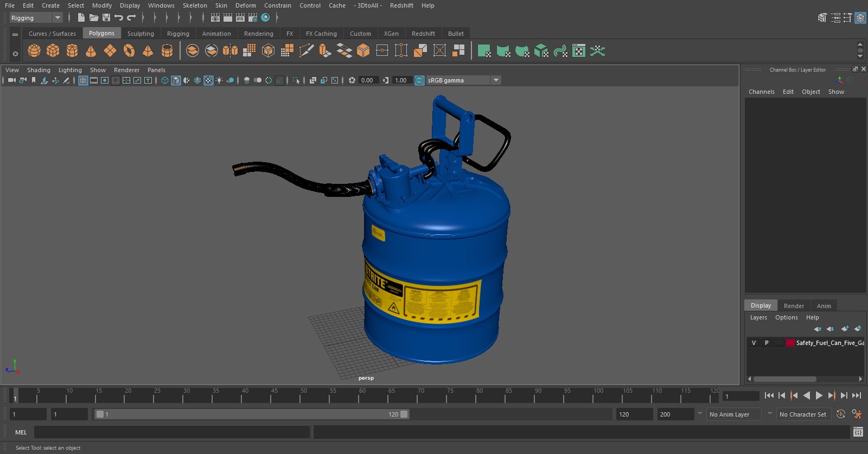This screenshot has width=868, height=454.
Task: Toggle playback P box for Safety_Fuel_Can layer
Action: 767,343
